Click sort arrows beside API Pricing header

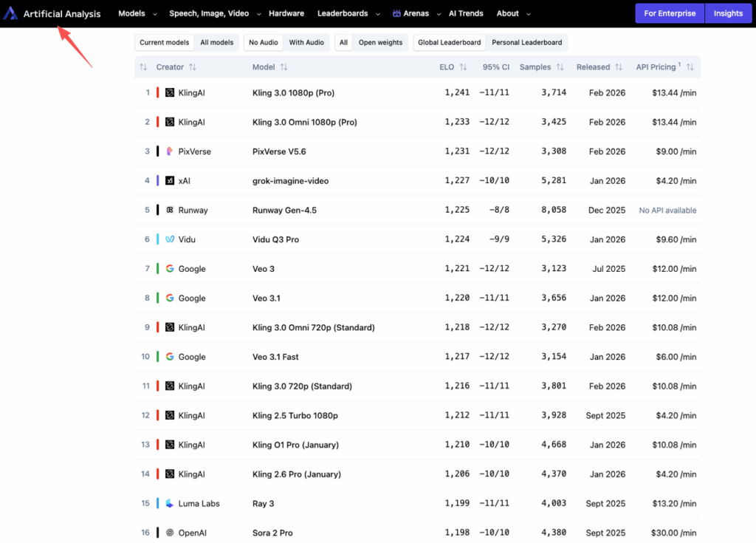(x=690, y=67)
